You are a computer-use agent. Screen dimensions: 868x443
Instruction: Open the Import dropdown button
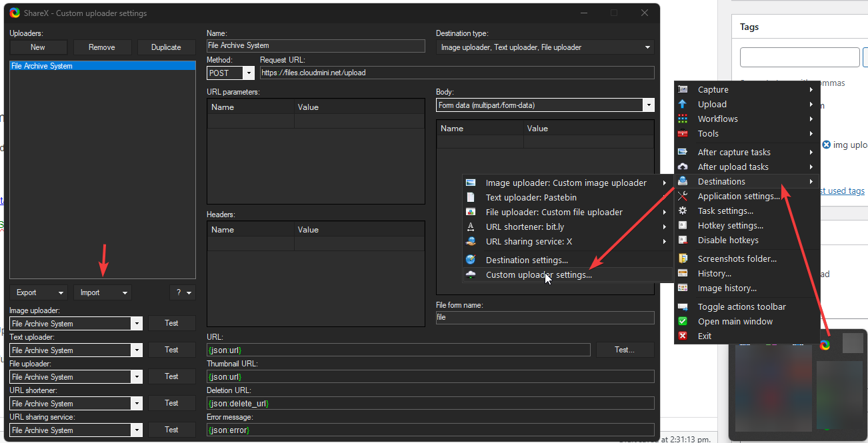[103, 292]
